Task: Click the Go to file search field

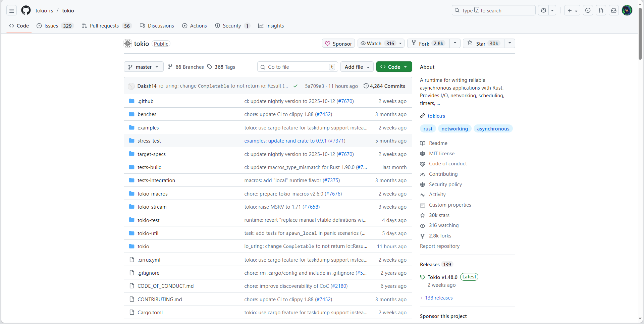Action: 298,67
